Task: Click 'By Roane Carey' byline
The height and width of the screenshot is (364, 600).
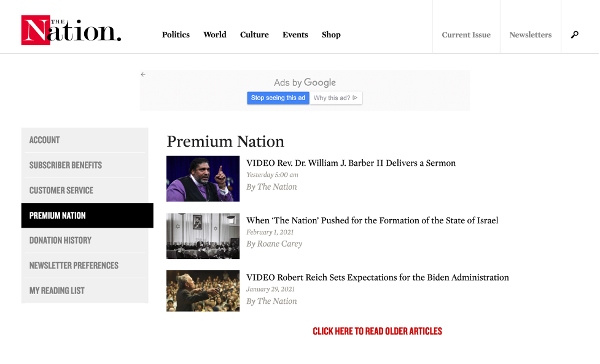Action: point(275,244)
